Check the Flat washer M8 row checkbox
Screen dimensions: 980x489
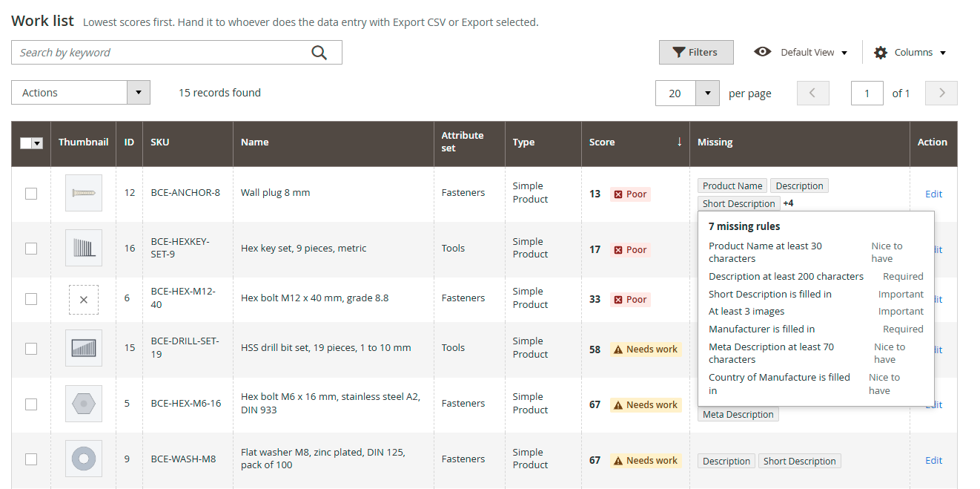(31, 459)
